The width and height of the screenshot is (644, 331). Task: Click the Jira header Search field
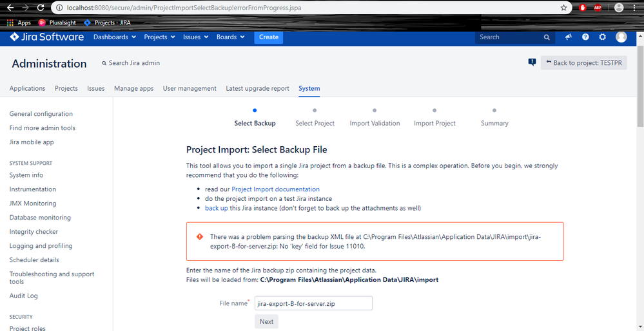[x=515, y=37]
